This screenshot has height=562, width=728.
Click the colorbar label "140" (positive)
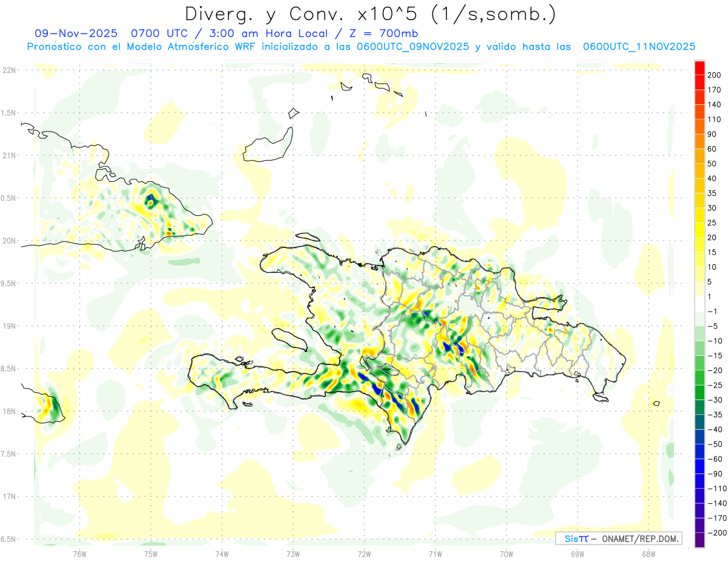pos(714,105)
